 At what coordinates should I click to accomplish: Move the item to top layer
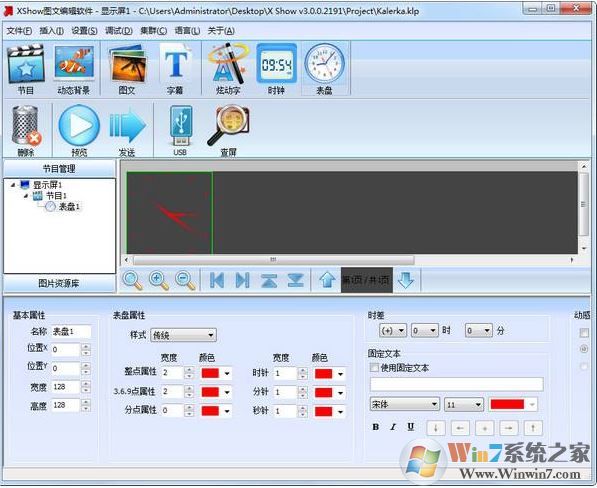tap(269, 281)
